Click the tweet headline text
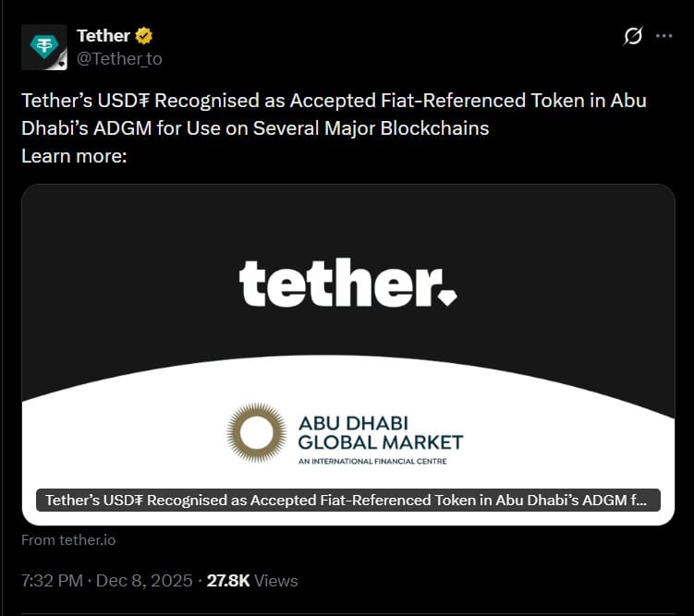The height and width of the screenshot is (616, 694). click(x=333, y=114)
